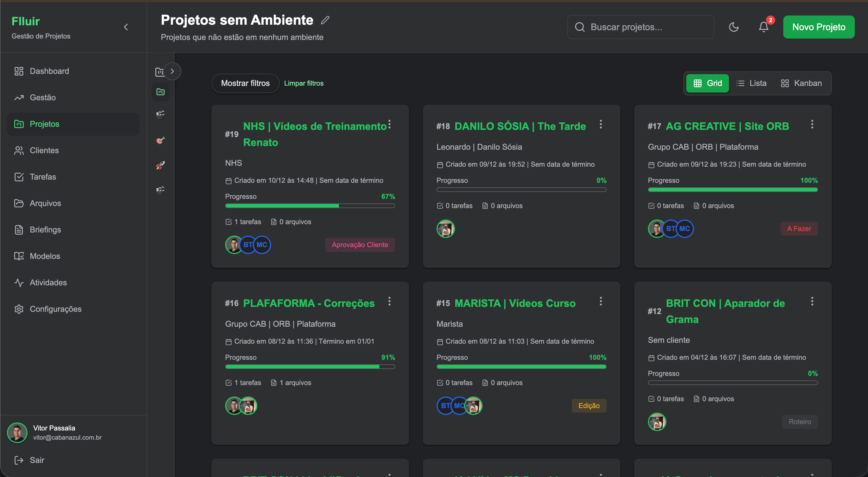The image size is (868, 477).
Task: Open the three-dot menu on AG CREATIVE card
Action: pos(812,124)
